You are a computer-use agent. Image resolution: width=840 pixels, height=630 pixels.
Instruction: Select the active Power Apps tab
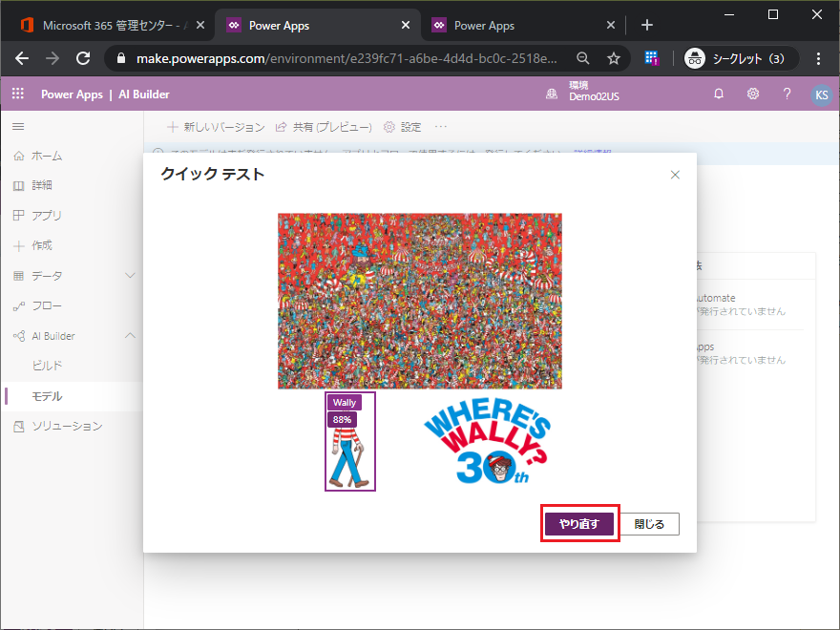click(316, 25)
